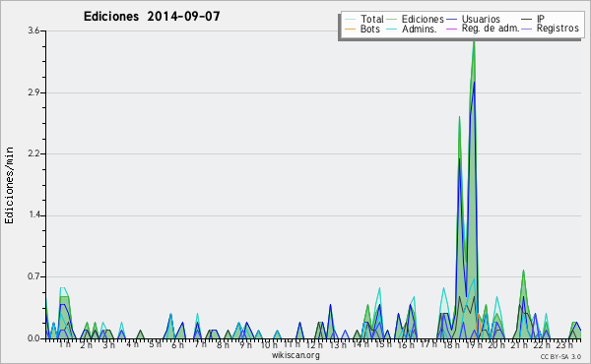Click the 1.4 y-axis value

point(33,215)
